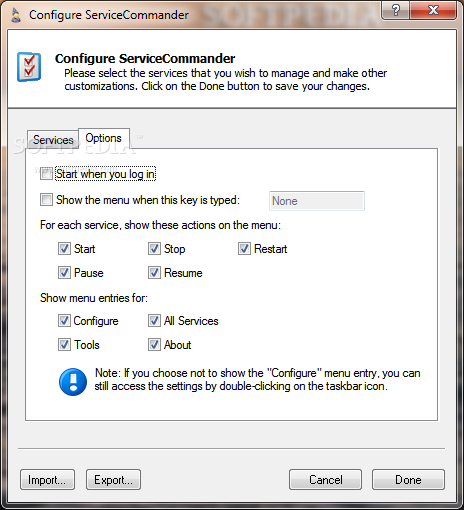Click the Import... button
464x510 pixels.
click(47, 480)
